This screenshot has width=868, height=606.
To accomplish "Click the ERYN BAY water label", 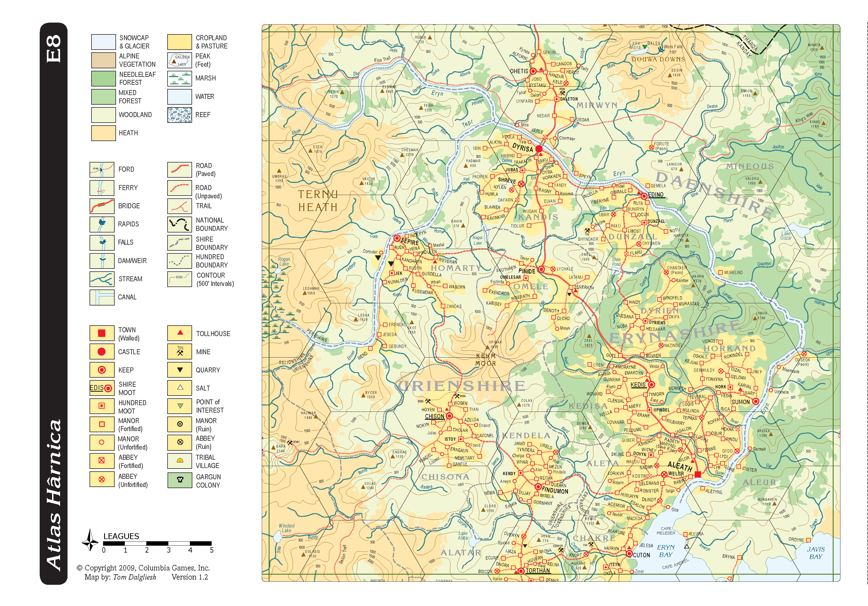I will [666, 551].
